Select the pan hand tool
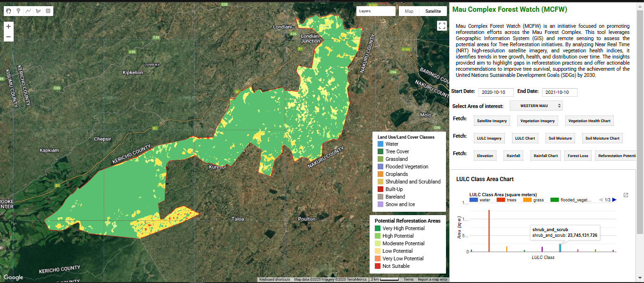This screenshot has width=644, height=283. coord(8,10)
